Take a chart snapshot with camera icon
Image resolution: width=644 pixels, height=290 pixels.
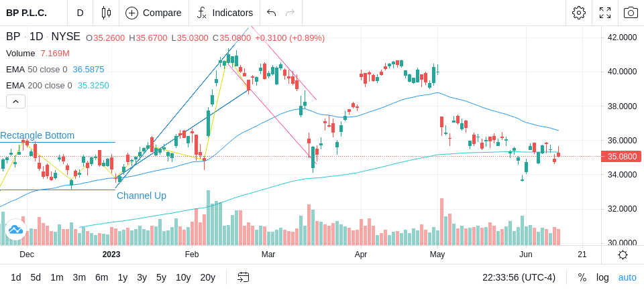(x=631, y=13)
